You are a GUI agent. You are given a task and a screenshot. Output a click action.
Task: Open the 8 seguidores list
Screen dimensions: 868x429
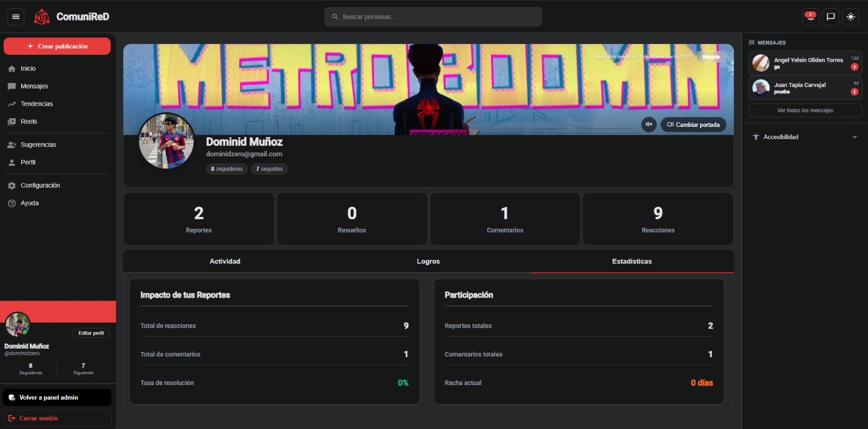point(227,169)
